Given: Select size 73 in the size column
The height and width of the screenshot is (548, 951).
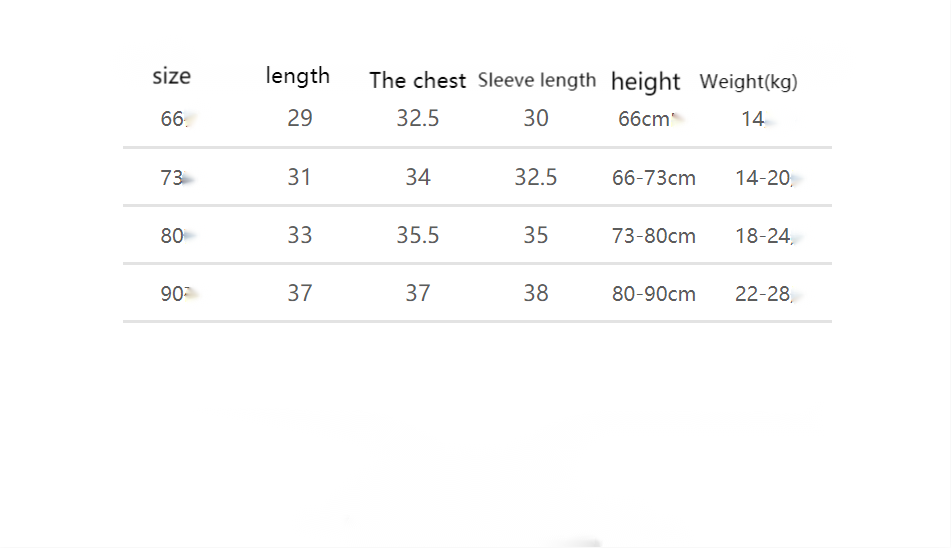Looking at the screenshot, I should point(172,178).
